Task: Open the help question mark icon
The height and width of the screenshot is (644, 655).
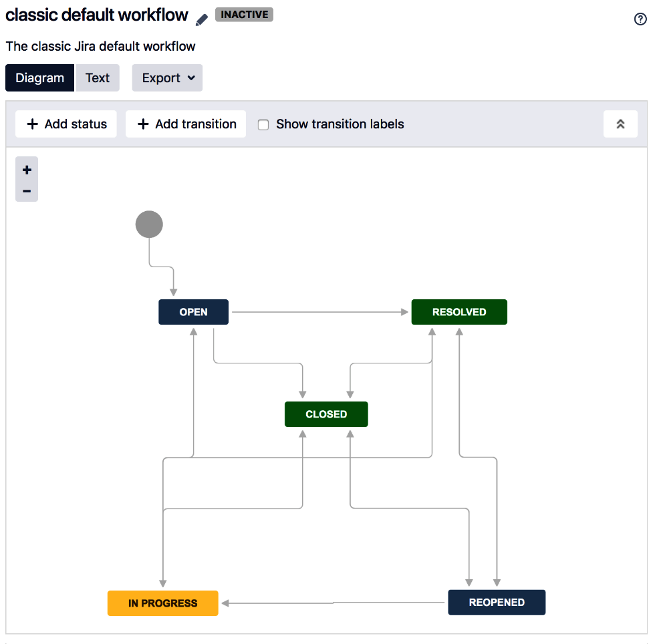Action: [640, 19]
